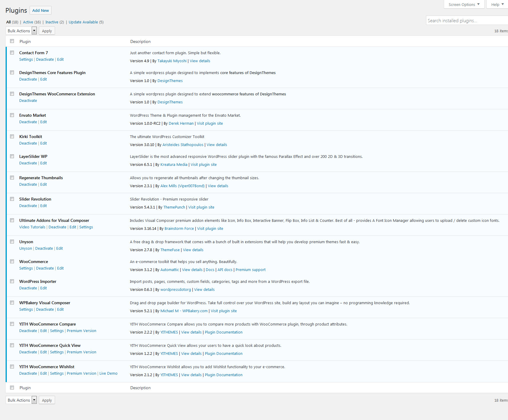View details for WordPress Importer

(204, 290)
